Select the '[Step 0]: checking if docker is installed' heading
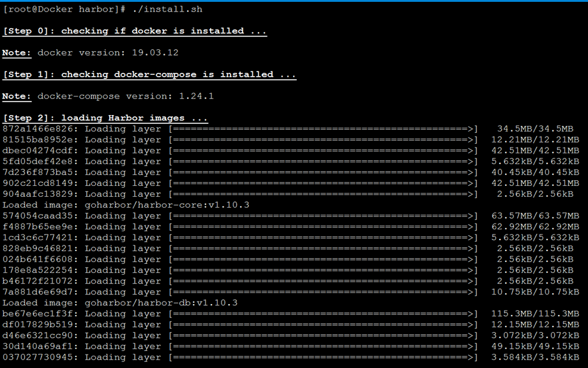Viewport: 588px width, 368px height. coord(135,31)
